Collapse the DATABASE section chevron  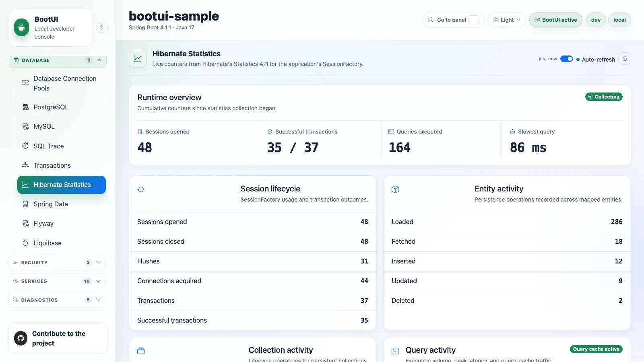99,60
